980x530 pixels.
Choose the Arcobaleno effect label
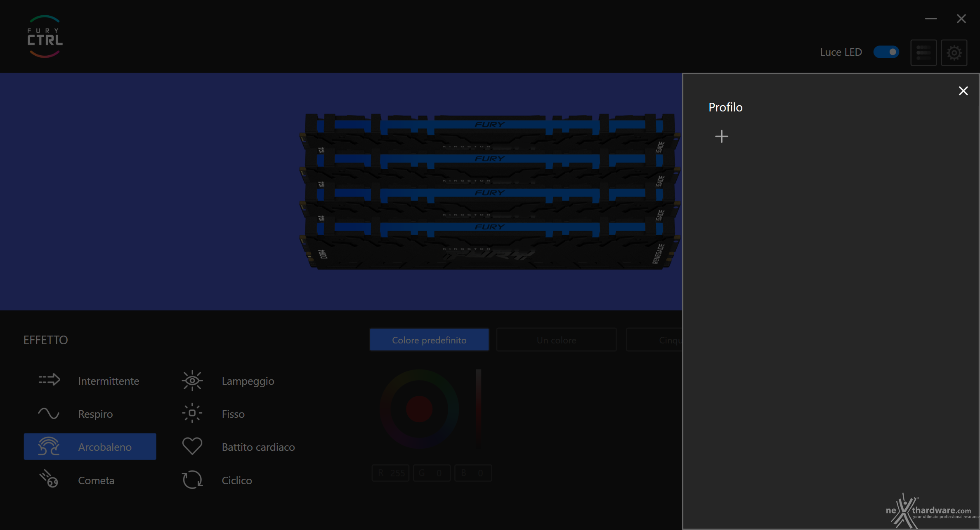(x=105, y=447)
